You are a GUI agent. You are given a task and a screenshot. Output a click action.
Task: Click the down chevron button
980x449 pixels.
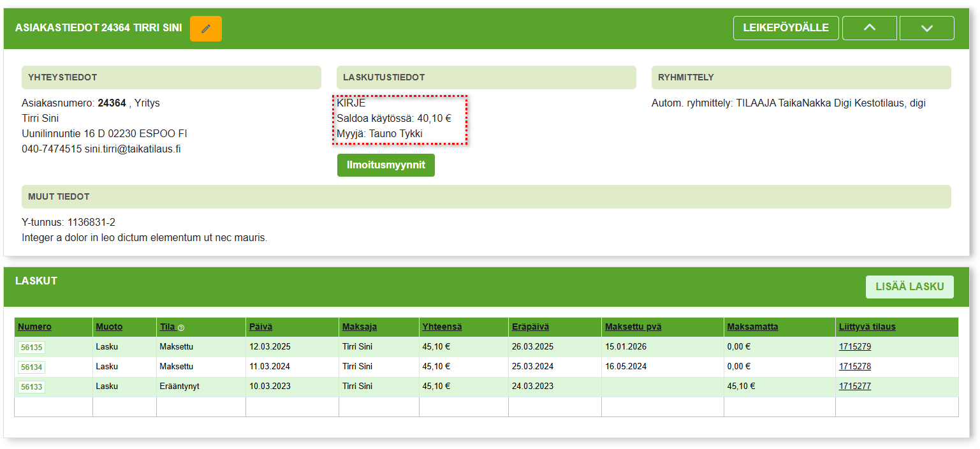coord(926,28)
